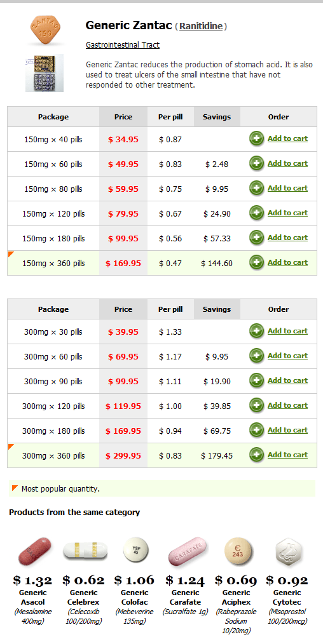
Task: Add 150mg × 80 pills to cart
Action: pyautogui.click(x=287, y=188)
